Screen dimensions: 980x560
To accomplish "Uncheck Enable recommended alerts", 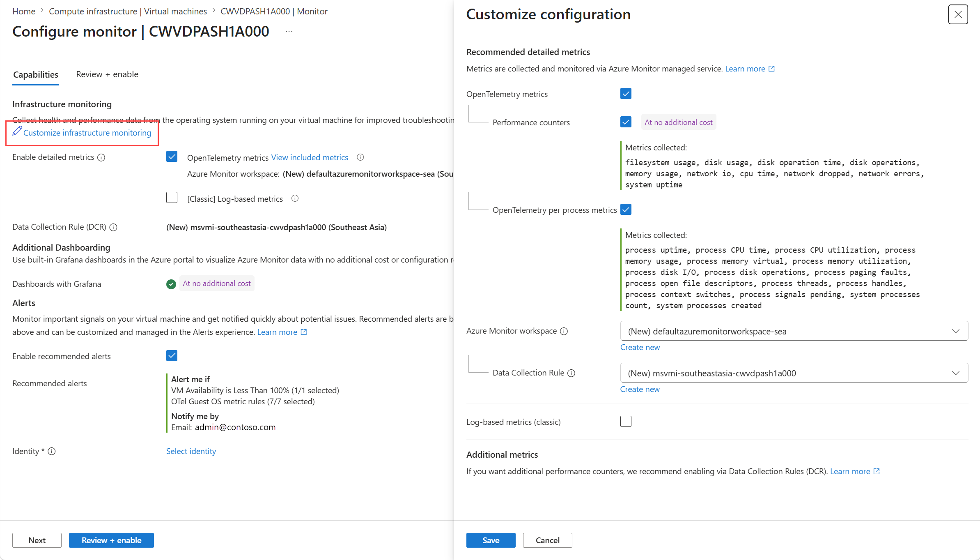I will pyautogui.click(x=172, y=356).
